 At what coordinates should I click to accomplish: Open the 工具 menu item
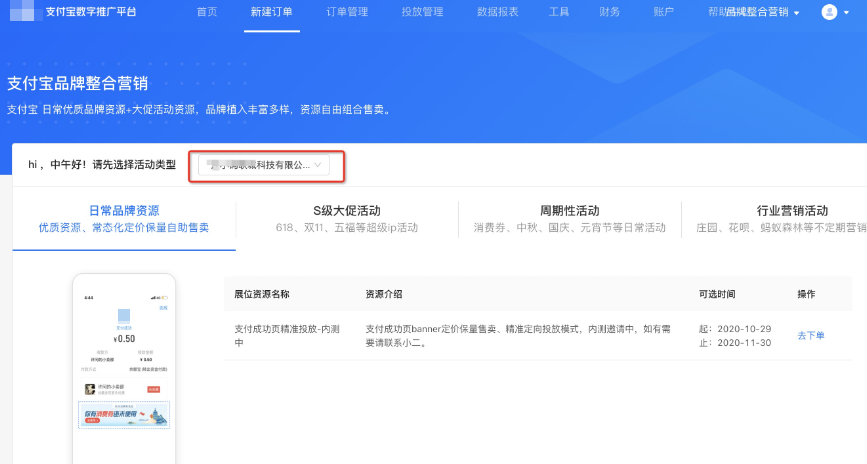[558, 12]
